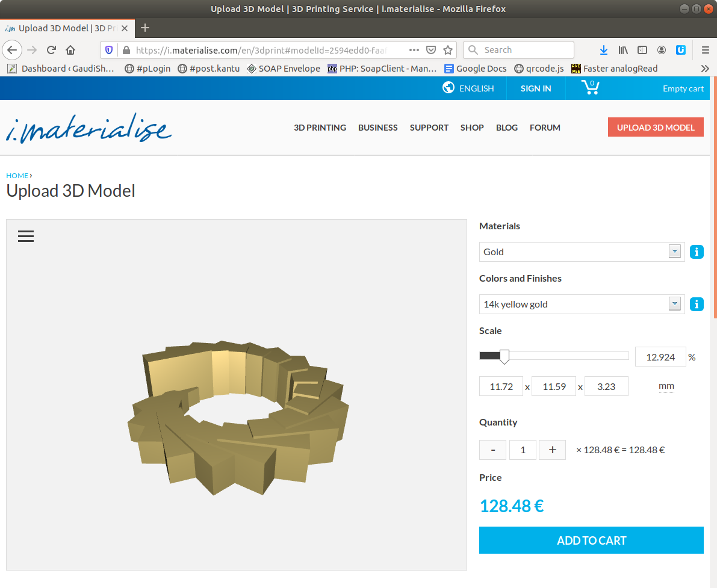Click the 11.72 dimension field

point(501,386)
